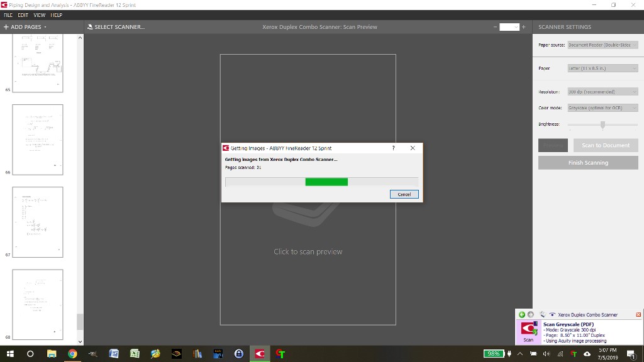The width and height of the screenshot is (644, 362).
Task: Click the gray forward arrow in Xerox scanner popup
Action: click(531, 314)
